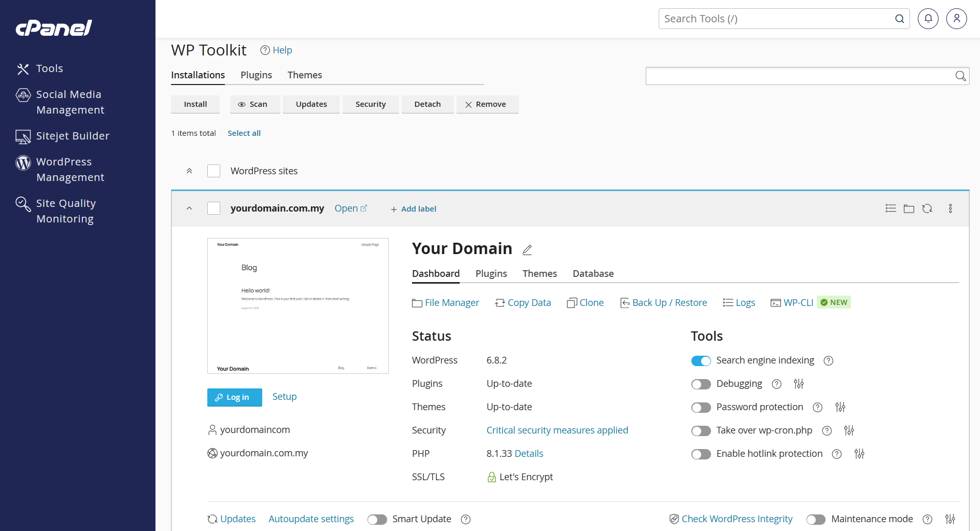Click Check WordPress Integrity
Screen dimensions: 980x531
tap(731, 519)
